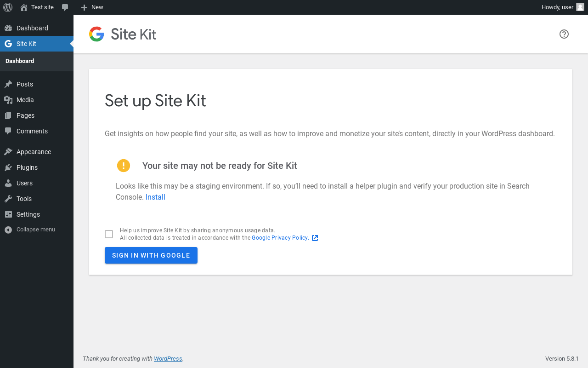This screenshot has height=368, width=588.
Task: Open the Howdy, user account menu
Action: click(557, 7)
